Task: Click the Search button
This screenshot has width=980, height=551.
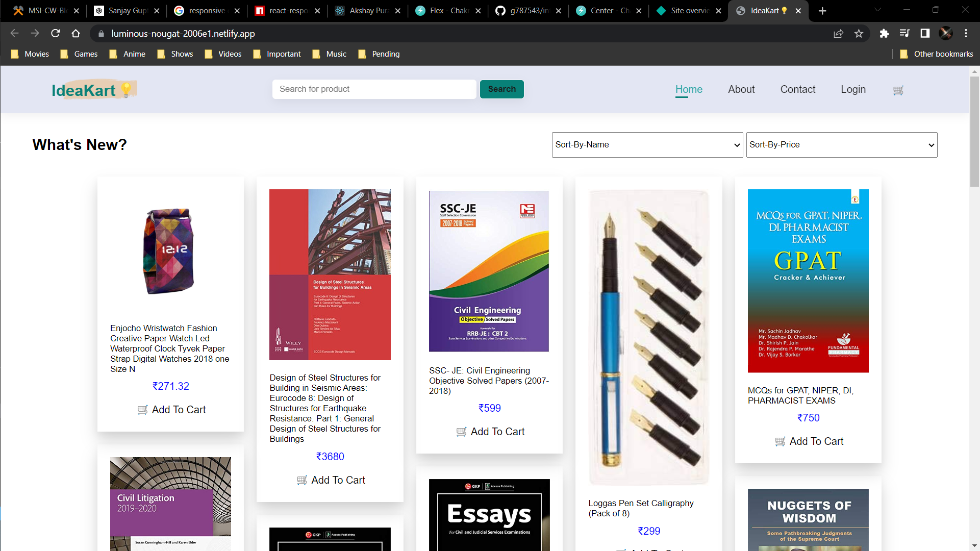Action: pos(501,89)
